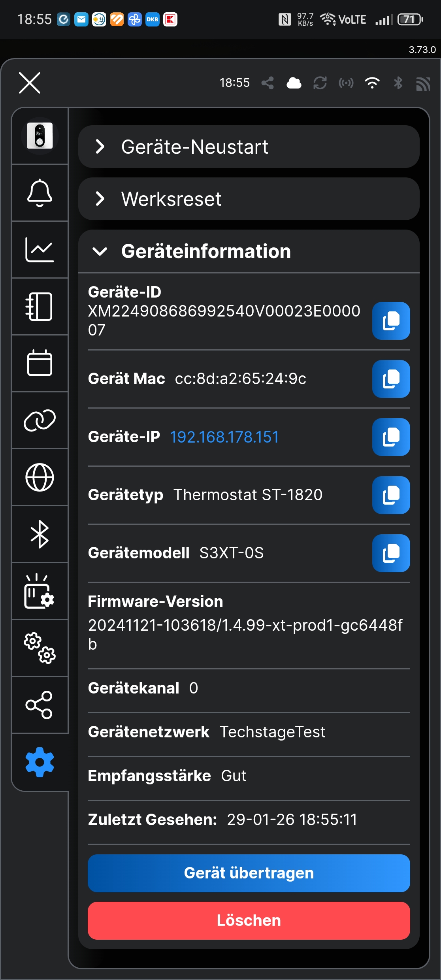
Task: Open the Bluetooth sidebar tab
Action: pos(40,534)
